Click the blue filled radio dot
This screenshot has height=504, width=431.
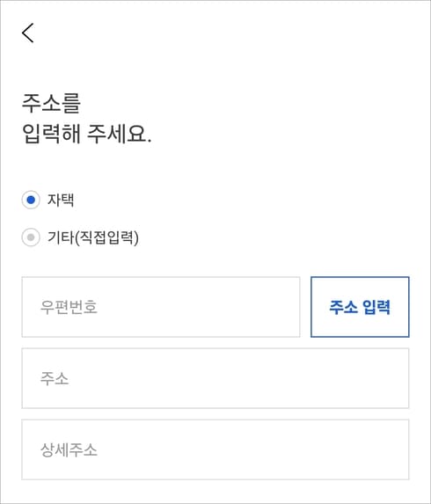(x=31, y=200)
